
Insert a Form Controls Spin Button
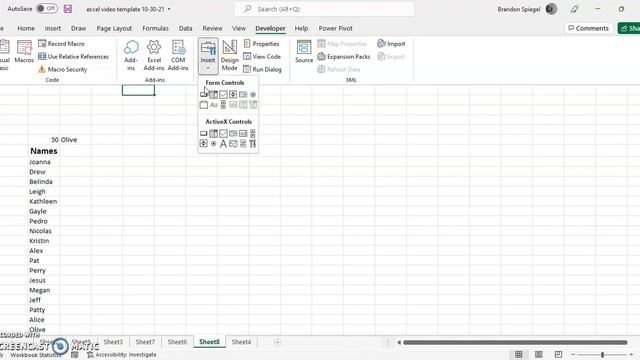point(233,95)
